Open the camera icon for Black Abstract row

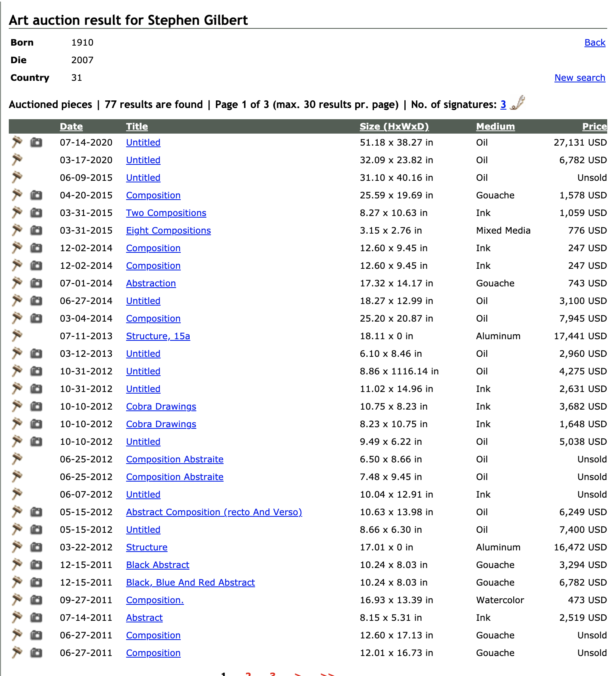36,564
